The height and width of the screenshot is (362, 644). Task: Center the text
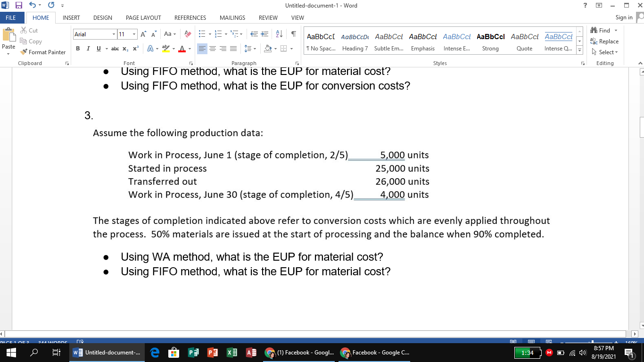pos(213,49)
